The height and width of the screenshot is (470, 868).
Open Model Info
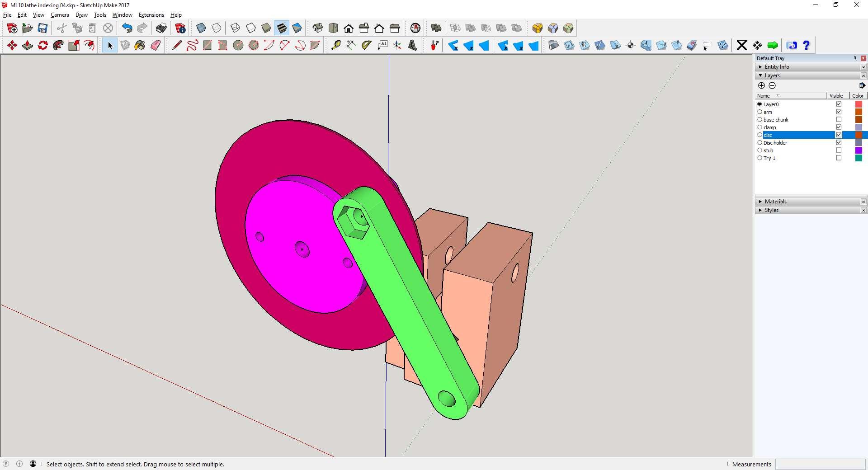[180, 28]
